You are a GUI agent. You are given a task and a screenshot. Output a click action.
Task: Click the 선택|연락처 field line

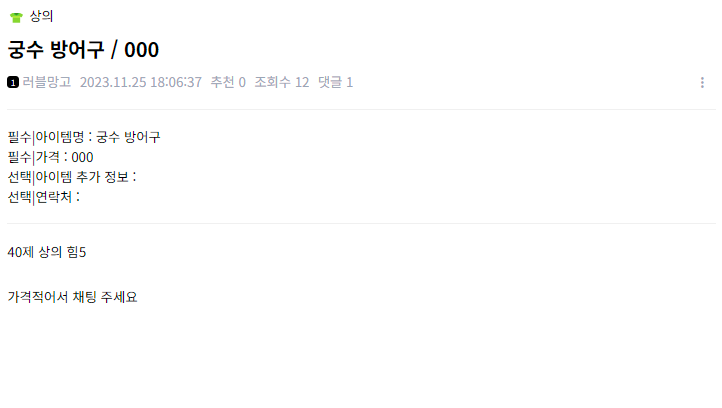44,197
